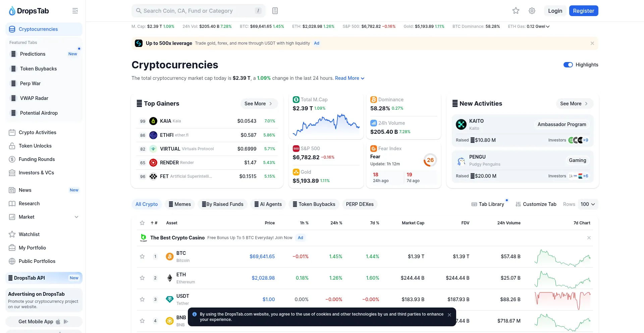Add BTC to watchlist star
644x333 pixels.
pyautogui.click(x=142, y=257)
